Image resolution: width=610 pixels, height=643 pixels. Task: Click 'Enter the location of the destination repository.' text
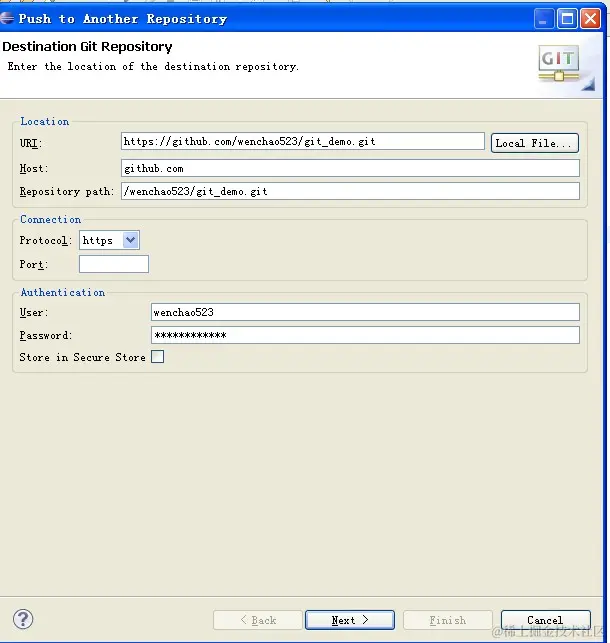pyautogui.click(x=153, y=67)
